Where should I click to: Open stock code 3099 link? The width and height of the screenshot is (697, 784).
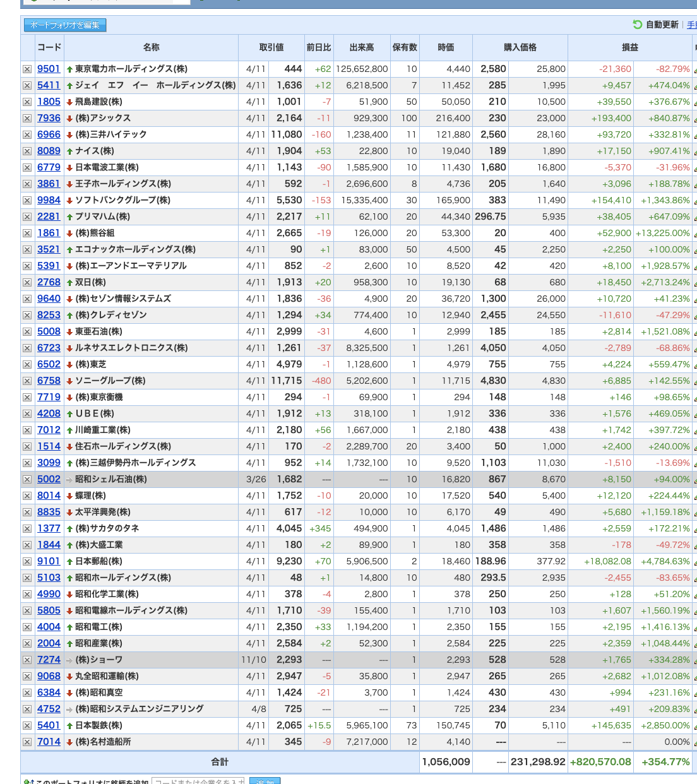49,463
